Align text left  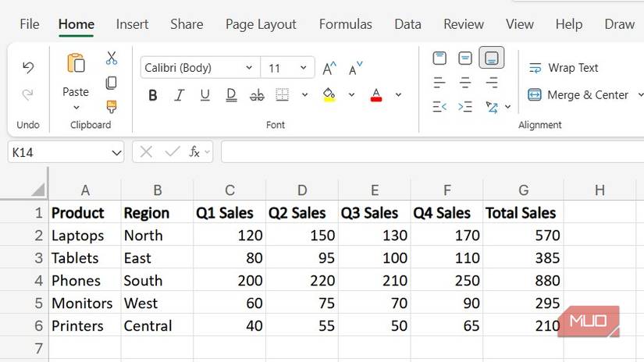(439, 83)
